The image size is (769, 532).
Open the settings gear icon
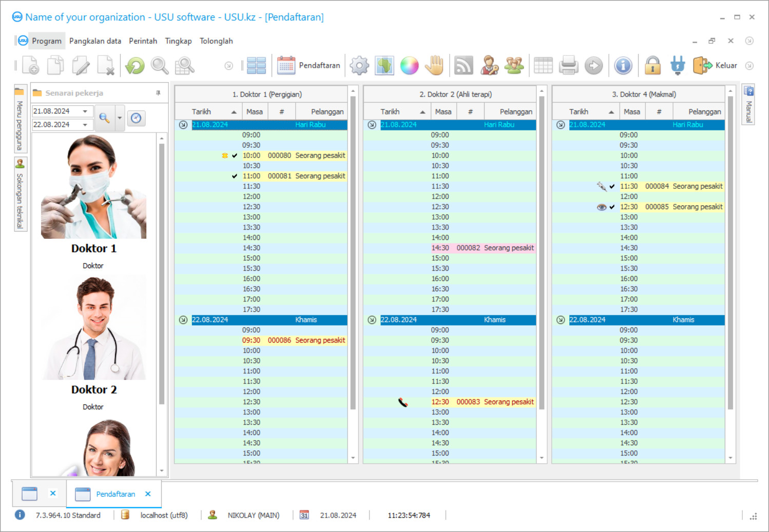(359, 66)
